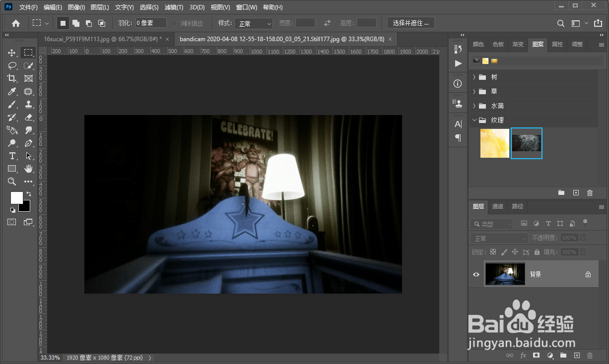Open the 窗口(W) menu
The height and width of the screenshot is (364, 609).
[247, 7]
